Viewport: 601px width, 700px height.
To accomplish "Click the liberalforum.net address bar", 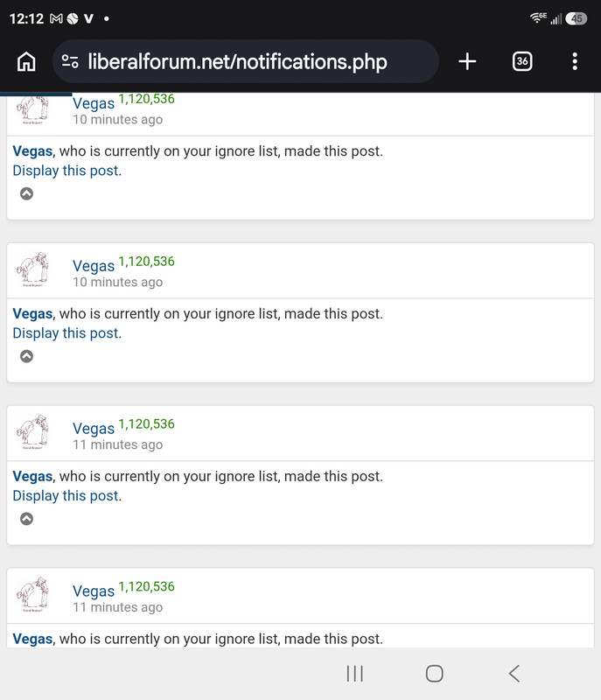I will [x=246, y=61].
